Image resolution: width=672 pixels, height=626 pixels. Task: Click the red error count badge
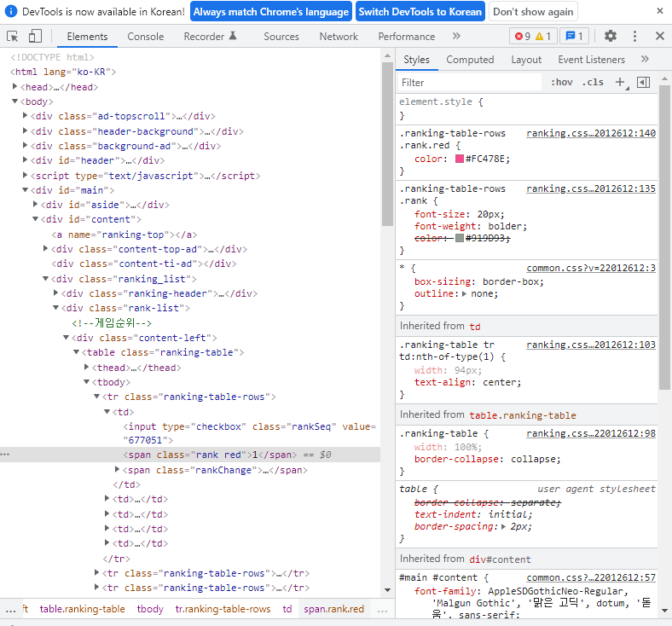click(523, 37)
